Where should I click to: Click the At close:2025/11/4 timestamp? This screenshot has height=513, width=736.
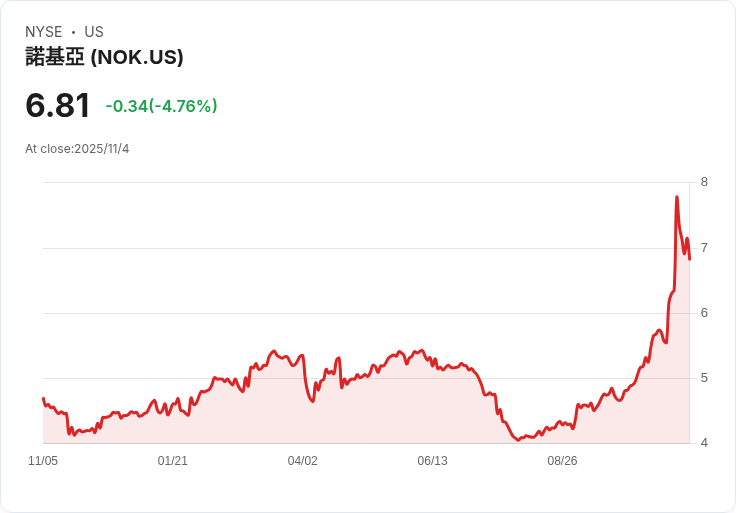pos(77,149)
